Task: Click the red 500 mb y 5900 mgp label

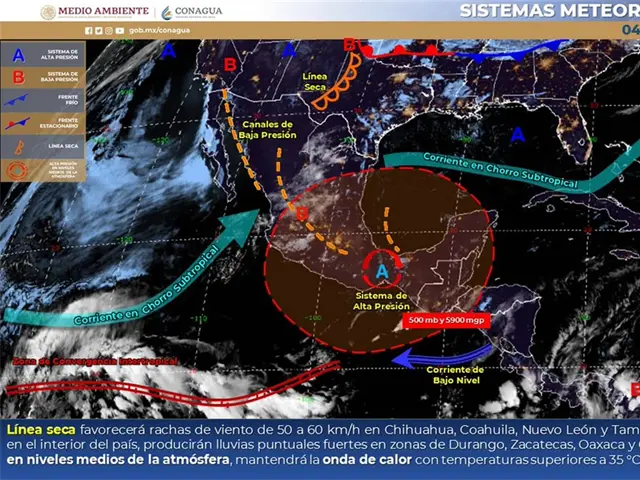Action: pos(446,319)
